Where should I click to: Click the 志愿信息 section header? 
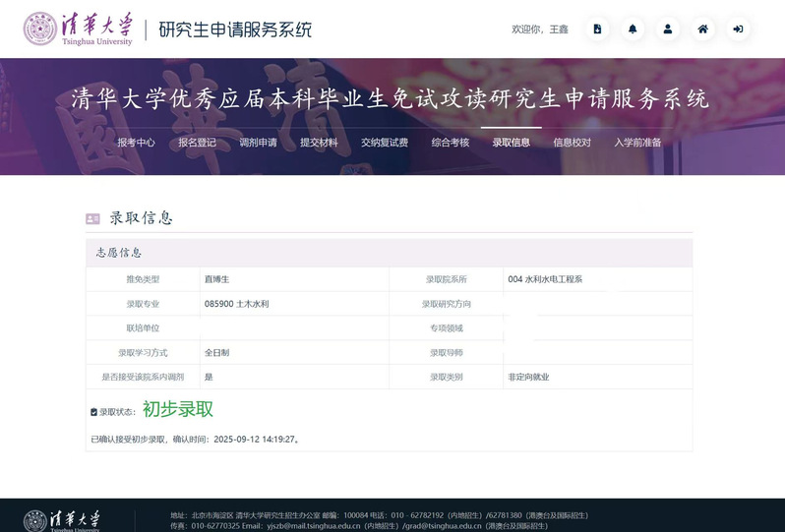pyautogui.click(x=389, y=253)
